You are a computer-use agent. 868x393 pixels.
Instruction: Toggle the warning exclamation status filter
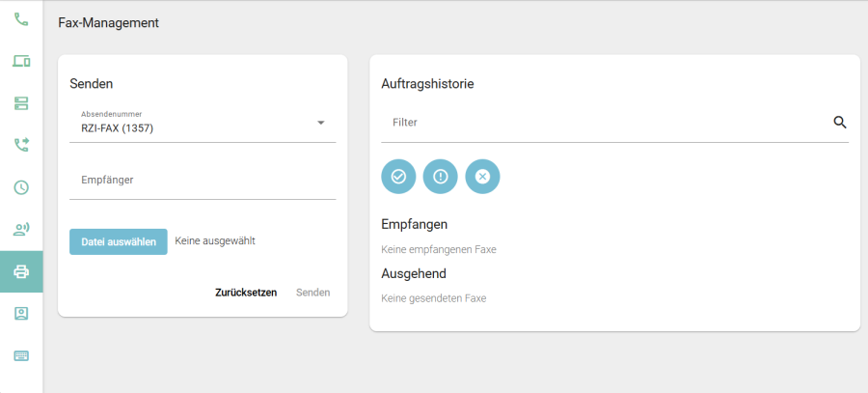pyautogui.click(x=441, y=177)
